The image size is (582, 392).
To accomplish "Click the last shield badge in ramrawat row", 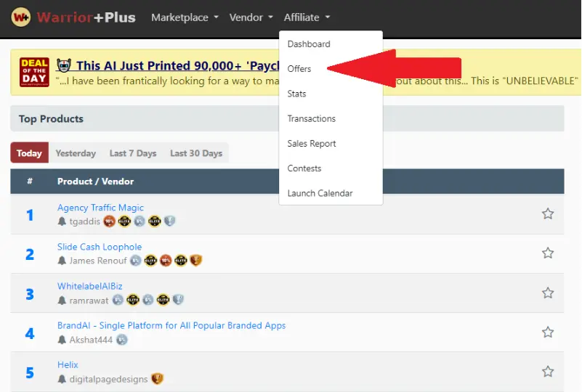I will pos(178,300).
